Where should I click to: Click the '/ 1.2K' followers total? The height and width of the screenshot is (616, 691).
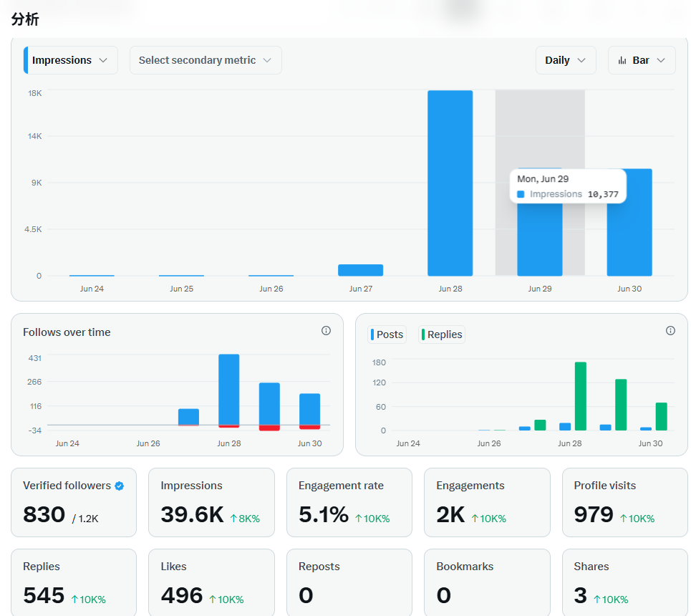pyautogui.click(x=85, y=519)
